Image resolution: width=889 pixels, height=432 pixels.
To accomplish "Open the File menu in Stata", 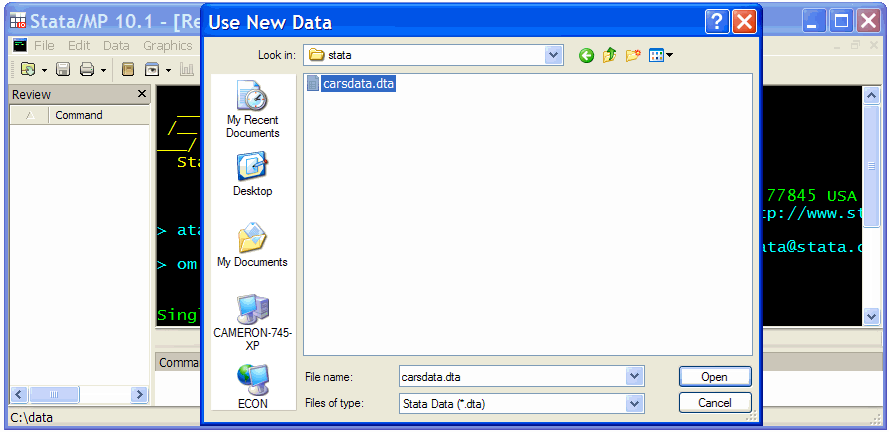I will 44,45.
